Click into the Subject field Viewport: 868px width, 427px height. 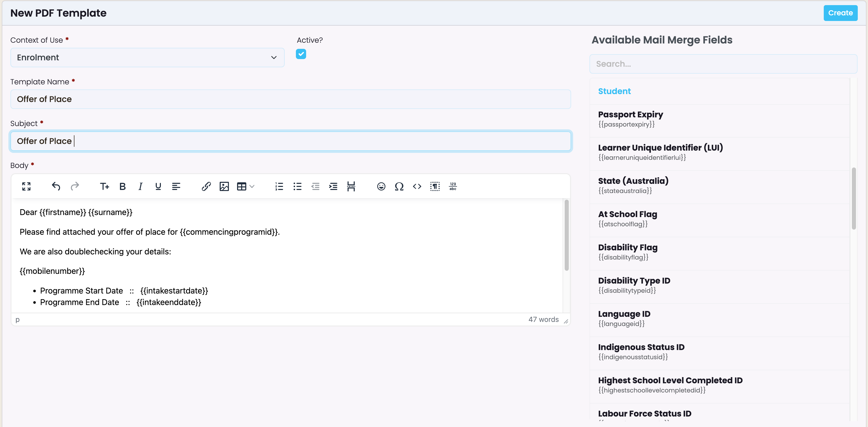(x=291, y=141)
